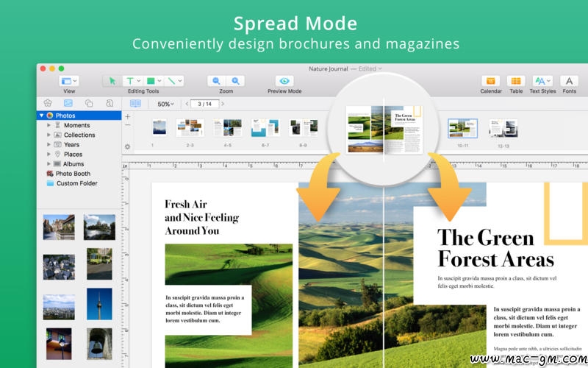Open the Calendar tool
The width and height of the screenshot is (588, 368).
(490, 81)
